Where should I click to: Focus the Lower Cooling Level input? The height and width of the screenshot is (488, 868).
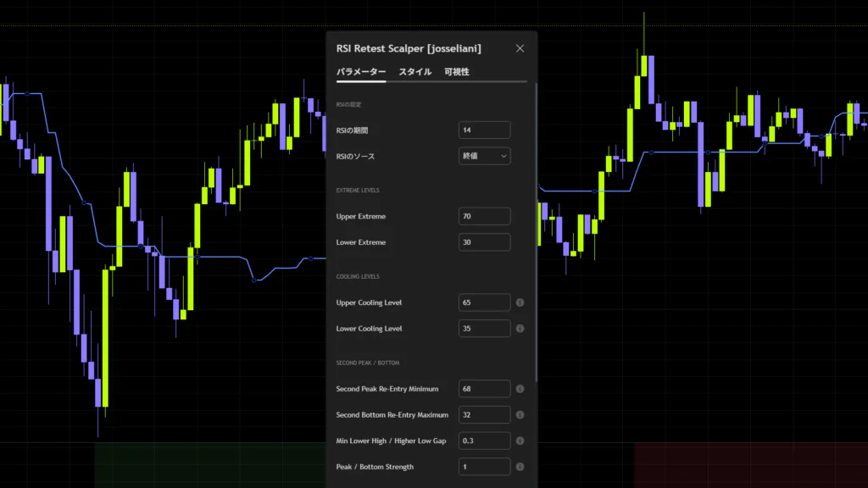pos(484,329)
